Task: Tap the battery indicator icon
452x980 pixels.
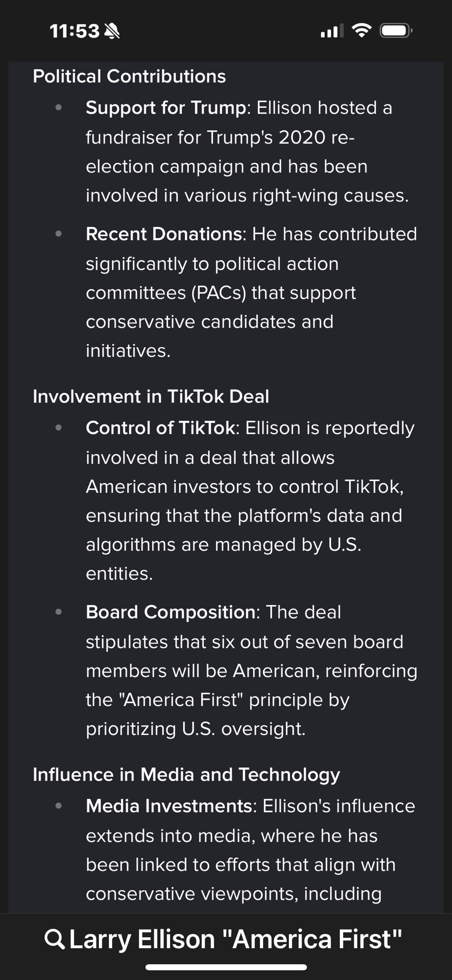Action: [396, 31]
